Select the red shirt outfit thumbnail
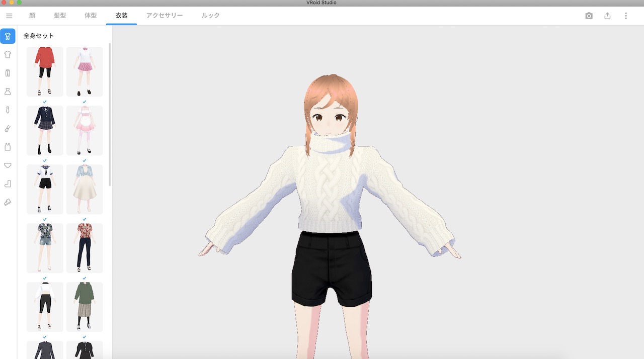 tap(44, 71)
